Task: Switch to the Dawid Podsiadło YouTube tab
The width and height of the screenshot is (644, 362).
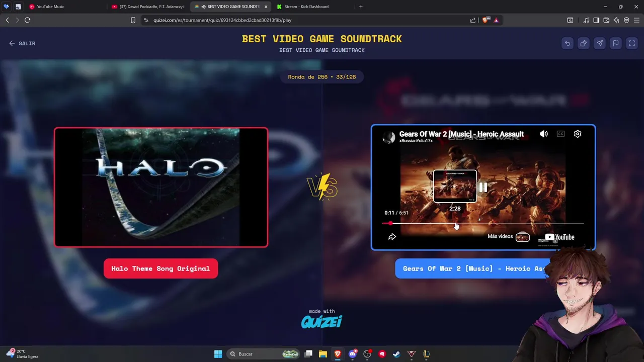Action: (148, 7)
